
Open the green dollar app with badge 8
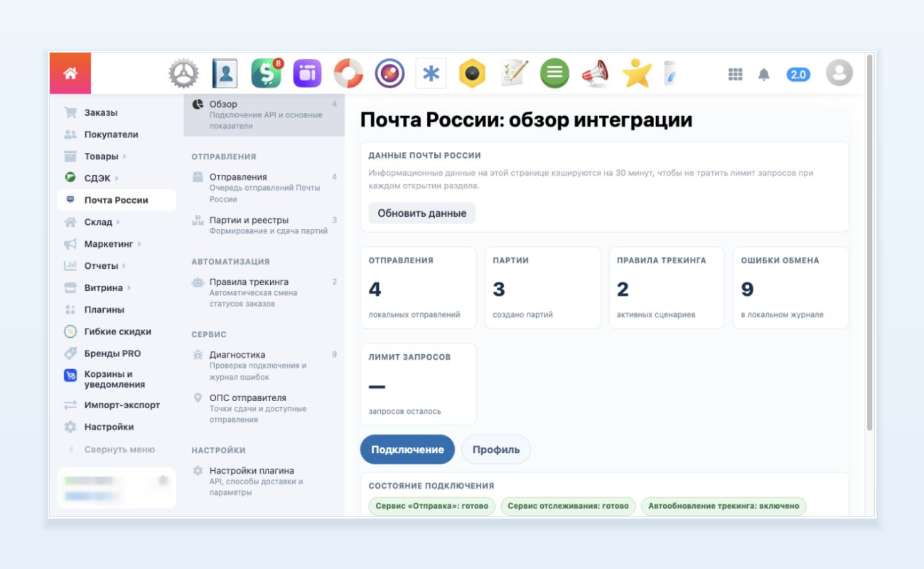(x=267, y=73)
